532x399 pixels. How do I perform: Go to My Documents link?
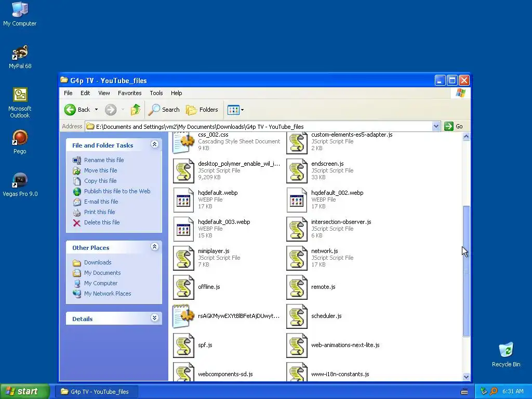pos(102,273)
